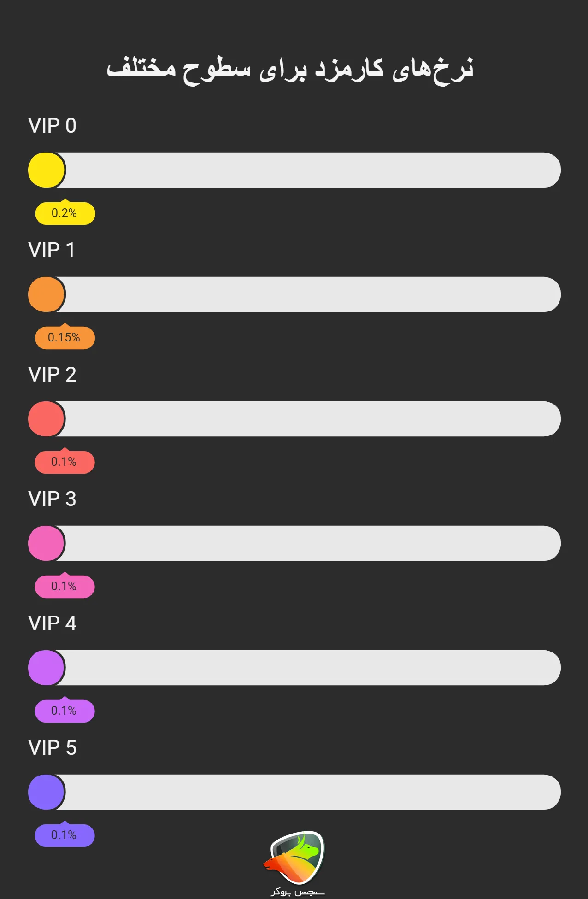Click the yellow 0.2% rate badge
The width and height of the screenshot is (588, 899).
point(65,213)
